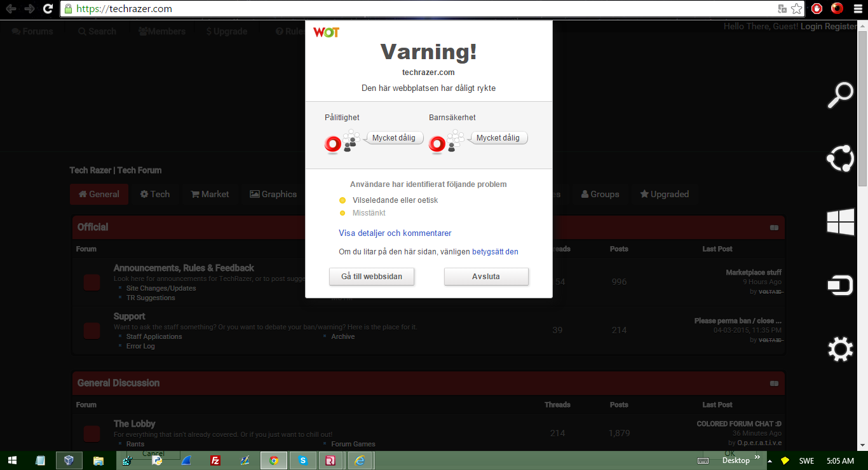Viewport: 868px width, 470px height.
Task: Open the Support forum
Action: click(130, 316)
